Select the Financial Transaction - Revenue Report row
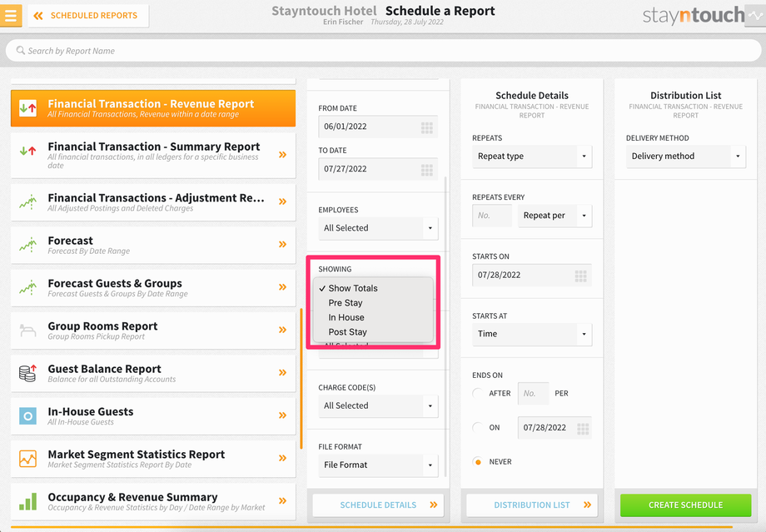Screen dimensions: 766x532 (153, 108)
